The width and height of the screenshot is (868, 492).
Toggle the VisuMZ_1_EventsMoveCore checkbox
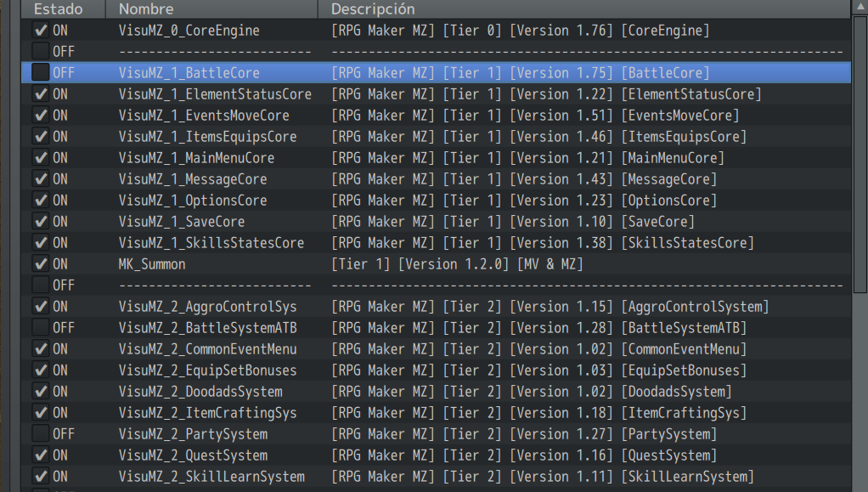pos(41,116)
